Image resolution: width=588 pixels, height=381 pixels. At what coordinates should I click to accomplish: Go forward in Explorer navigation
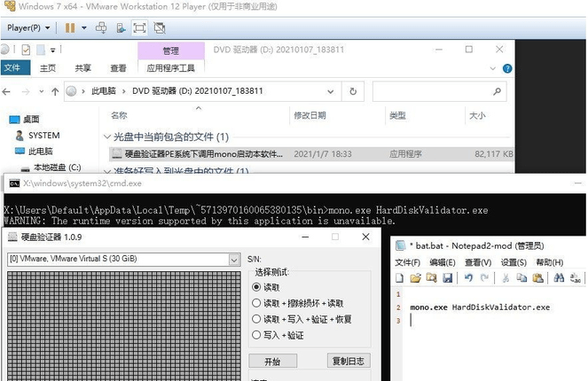(x=26, y=91)
